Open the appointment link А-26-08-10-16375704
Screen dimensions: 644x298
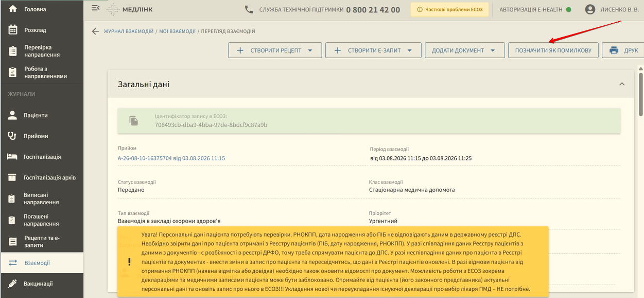171,158
